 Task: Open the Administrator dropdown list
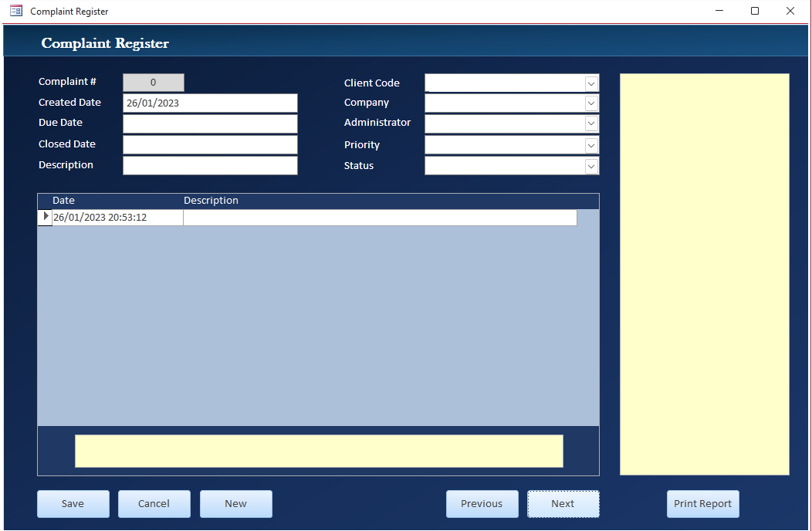point(591,123)
